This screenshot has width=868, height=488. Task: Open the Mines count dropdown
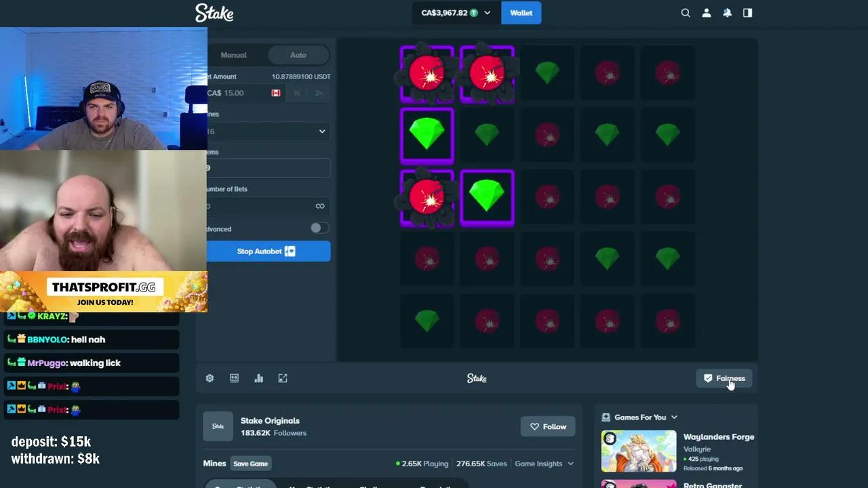pyautogui.click(x=269, y=131)
